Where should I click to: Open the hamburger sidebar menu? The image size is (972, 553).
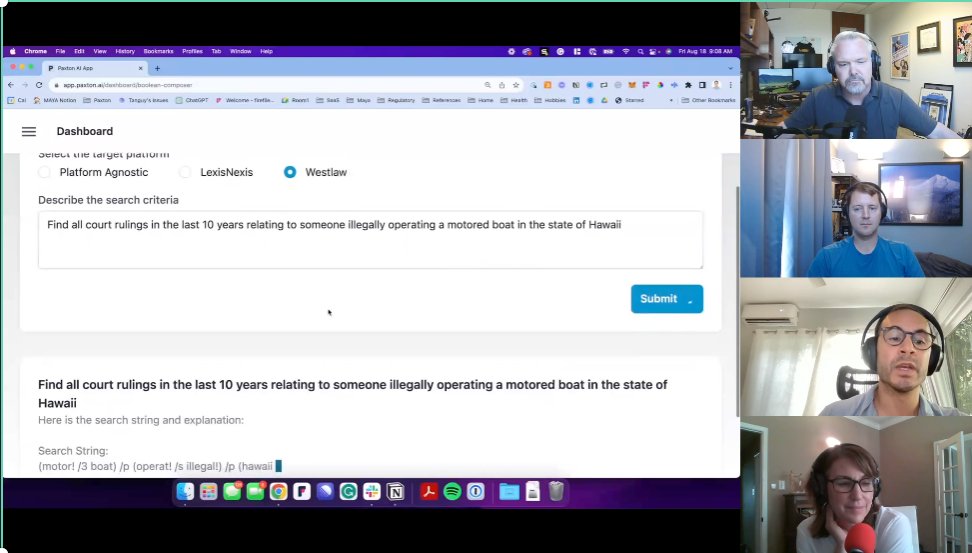point(29,131)
